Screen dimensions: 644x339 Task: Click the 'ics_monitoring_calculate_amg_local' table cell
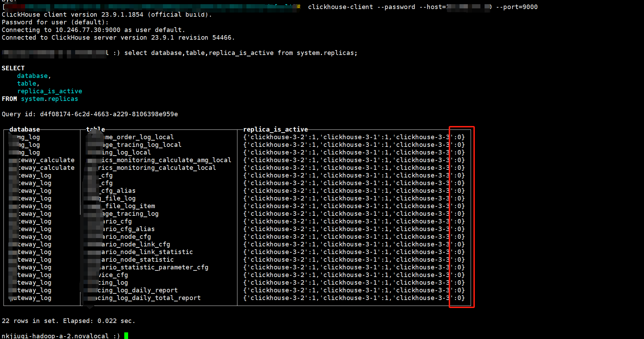(x=166, y=160)
